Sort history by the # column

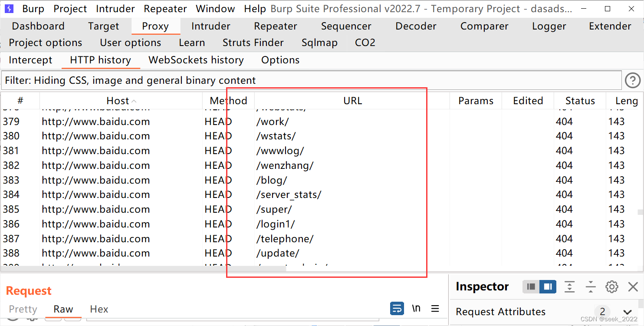coord(20,101)
